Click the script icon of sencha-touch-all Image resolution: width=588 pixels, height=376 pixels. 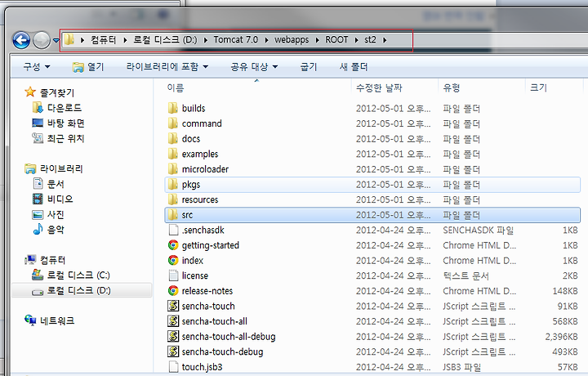[x=173, y=321]
